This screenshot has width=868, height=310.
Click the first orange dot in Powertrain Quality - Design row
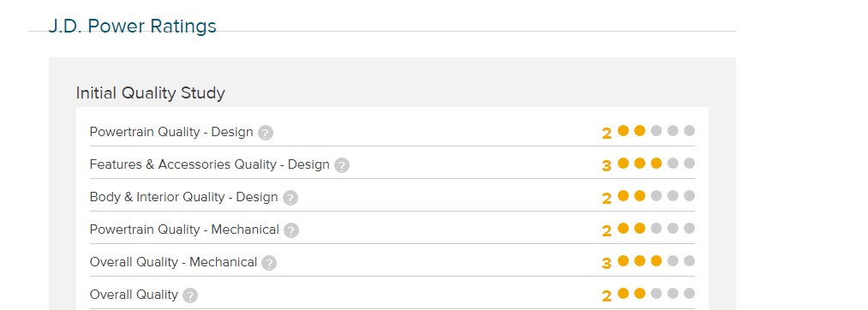(623, 131)
